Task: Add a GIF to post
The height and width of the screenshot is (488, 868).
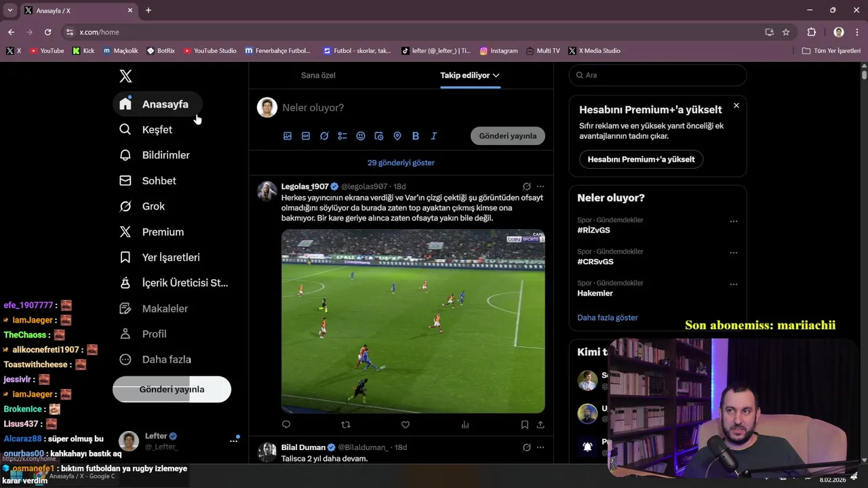Action: pyautogui.click(x=306, y=136)
